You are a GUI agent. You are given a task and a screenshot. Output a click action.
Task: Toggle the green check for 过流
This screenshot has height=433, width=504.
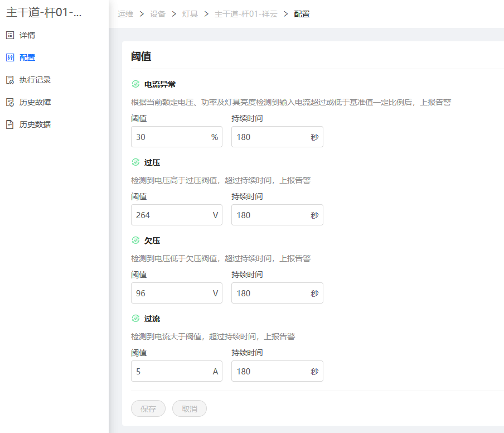tap(135, 319)
